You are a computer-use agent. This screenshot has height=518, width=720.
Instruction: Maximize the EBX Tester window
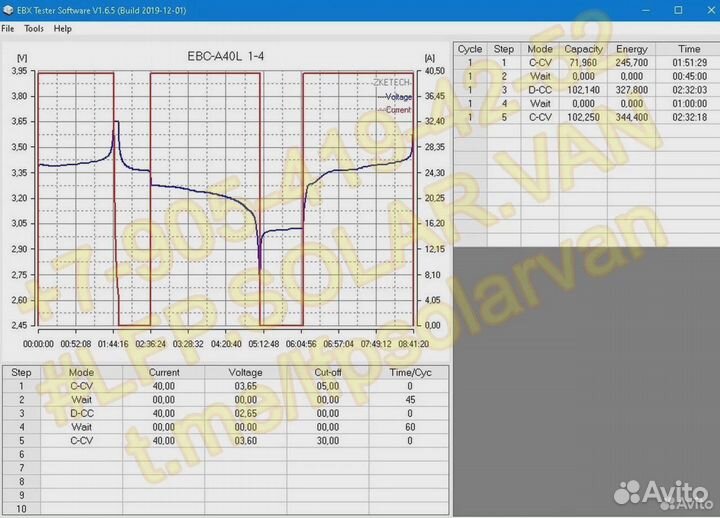point(678,10)
